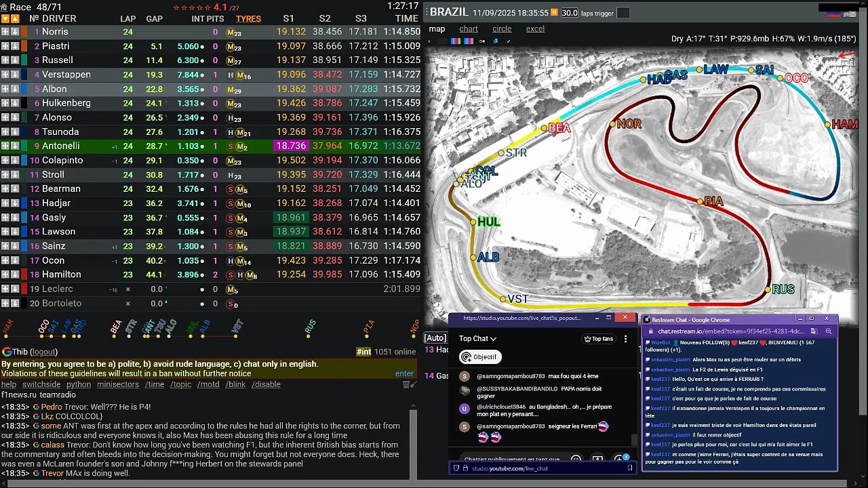The width and height of the screenshot is (868, 488).
Task: Open the switchside link
Action: (41, 384)
